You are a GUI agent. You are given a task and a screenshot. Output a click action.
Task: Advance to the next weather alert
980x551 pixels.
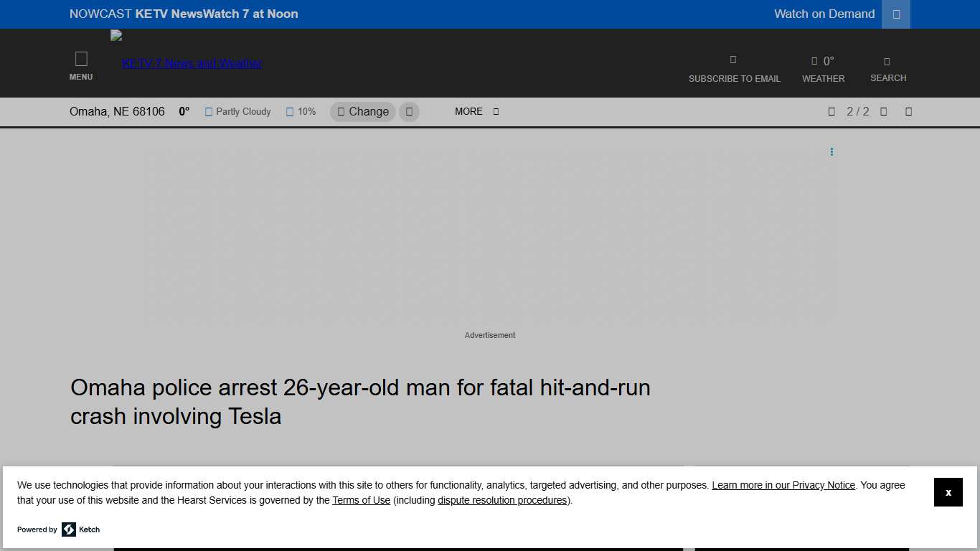(x=883, y=111)
